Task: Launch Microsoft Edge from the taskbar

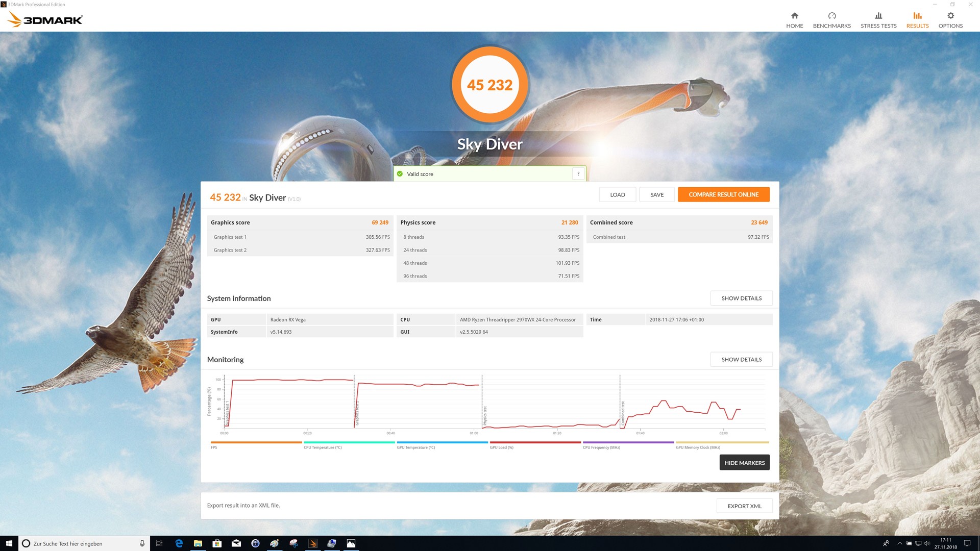Action: point(179,543)
